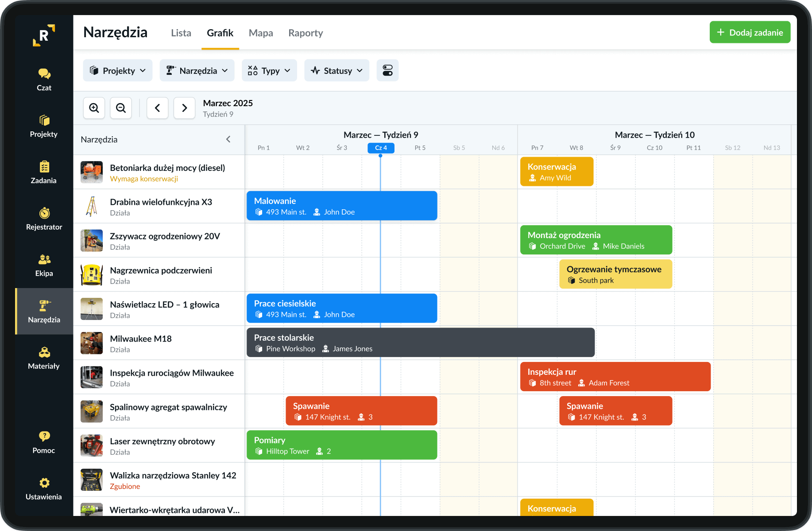812x531 pixels.
Task: Zoom out the schedule timeline
Action: [121, 108]
